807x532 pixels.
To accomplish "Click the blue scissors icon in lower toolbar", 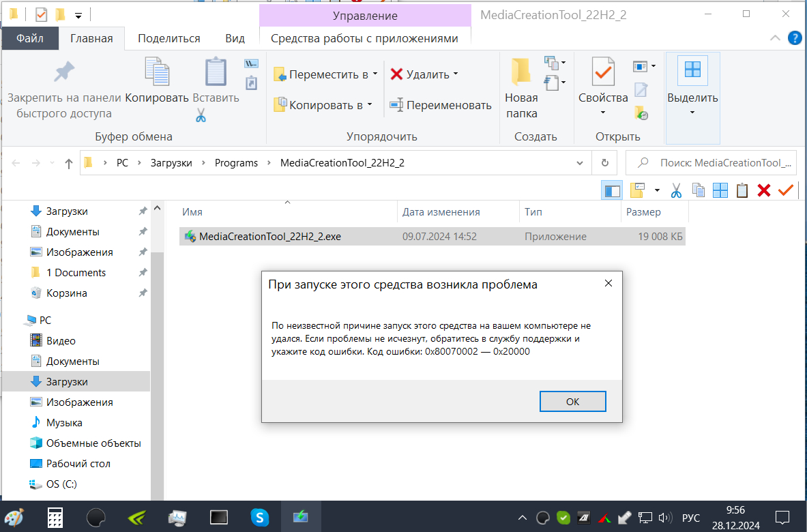I will click(676, 191).
